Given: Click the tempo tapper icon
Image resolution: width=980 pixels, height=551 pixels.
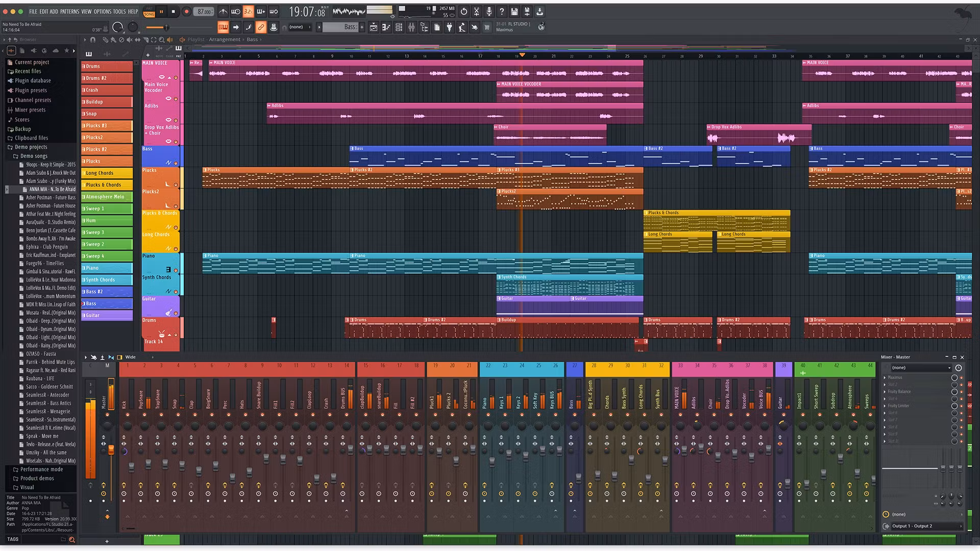Looking at the screenshot, I should [x=462, y=27].
